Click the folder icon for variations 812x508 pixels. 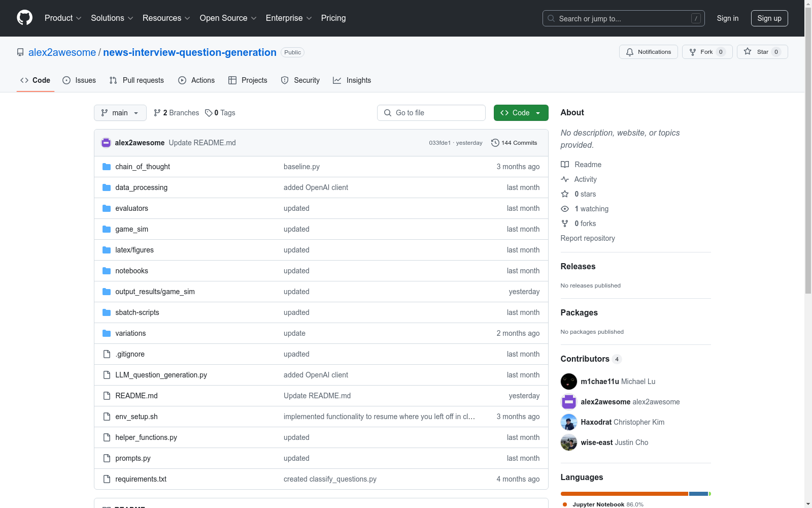[107, 333]
